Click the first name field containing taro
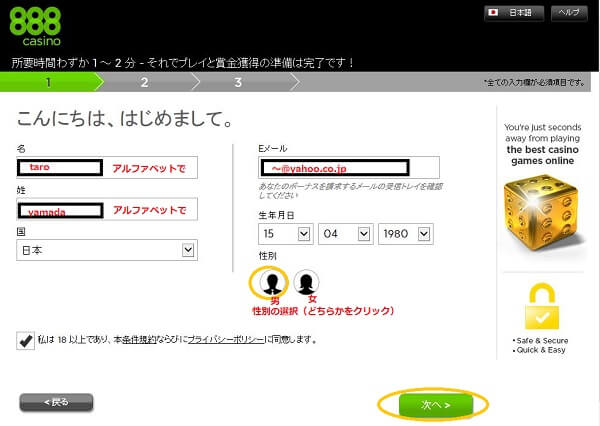 [107, 167]
